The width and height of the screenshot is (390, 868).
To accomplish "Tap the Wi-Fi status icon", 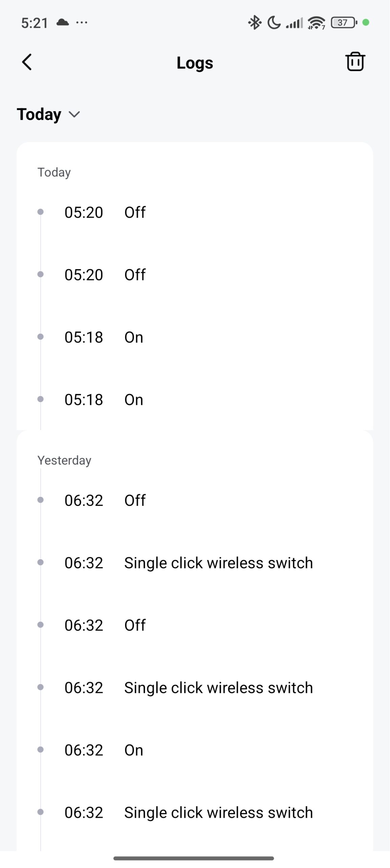I will [316, 23].
